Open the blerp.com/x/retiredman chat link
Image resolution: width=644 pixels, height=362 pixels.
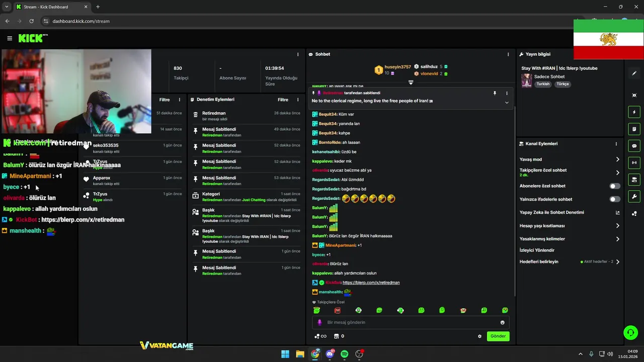point(371,283)
